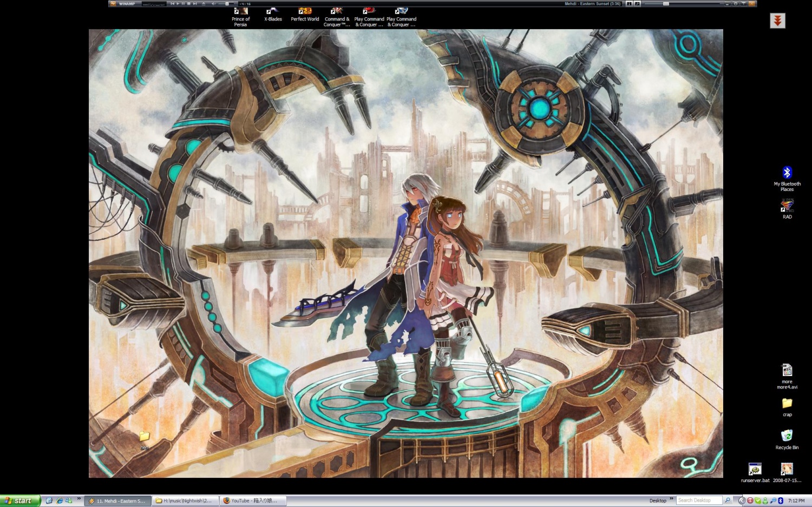Select second Play Command & Conquer shortcut
The height and width of the screenshot is (507, 812).
(x=401, y=17)
